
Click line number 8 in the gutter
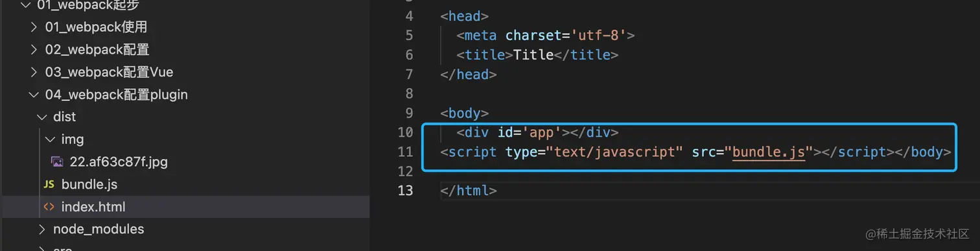(409, 94)
